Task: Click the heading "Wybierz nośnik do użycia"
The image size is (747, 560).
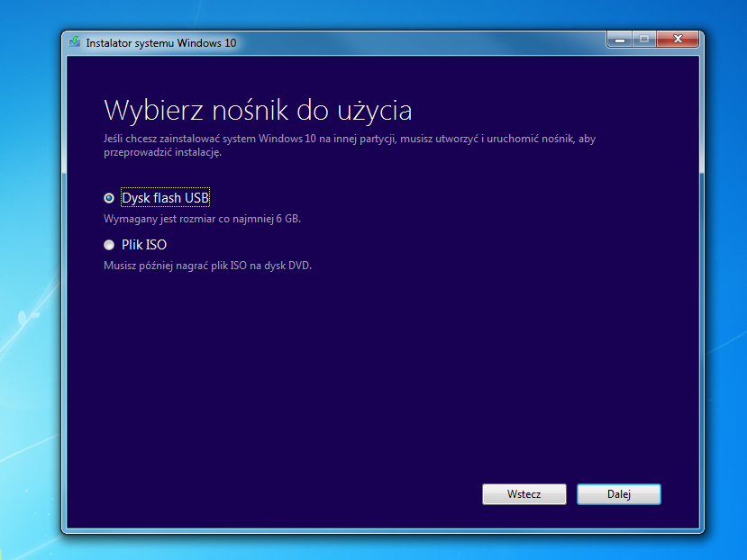Action: coord(258,111)
